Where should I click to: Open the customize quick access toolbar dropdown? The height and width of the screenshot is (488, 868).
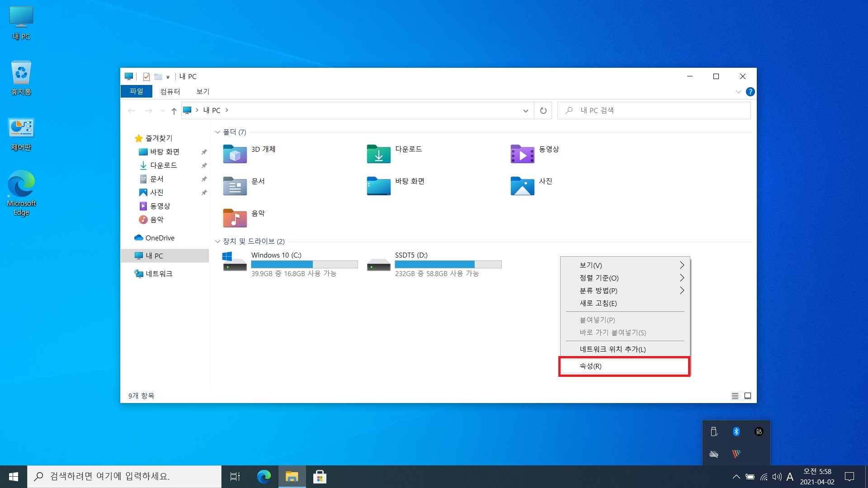(x=168, y=77)
